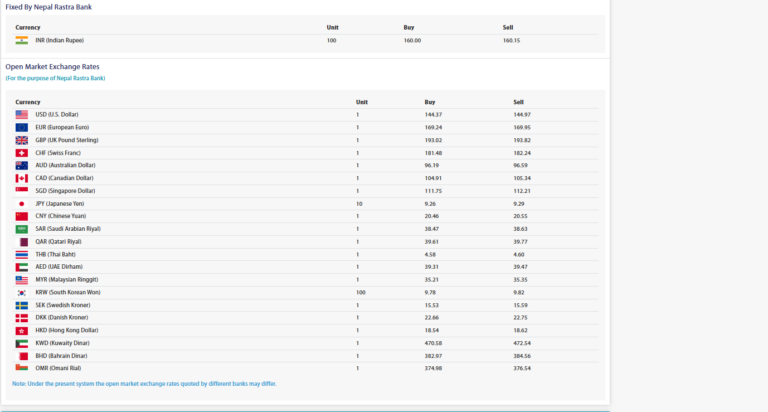Select the Canadian flag icon for CAD
This screenshot has height=412, width=768.
click(x=22, y=178)
